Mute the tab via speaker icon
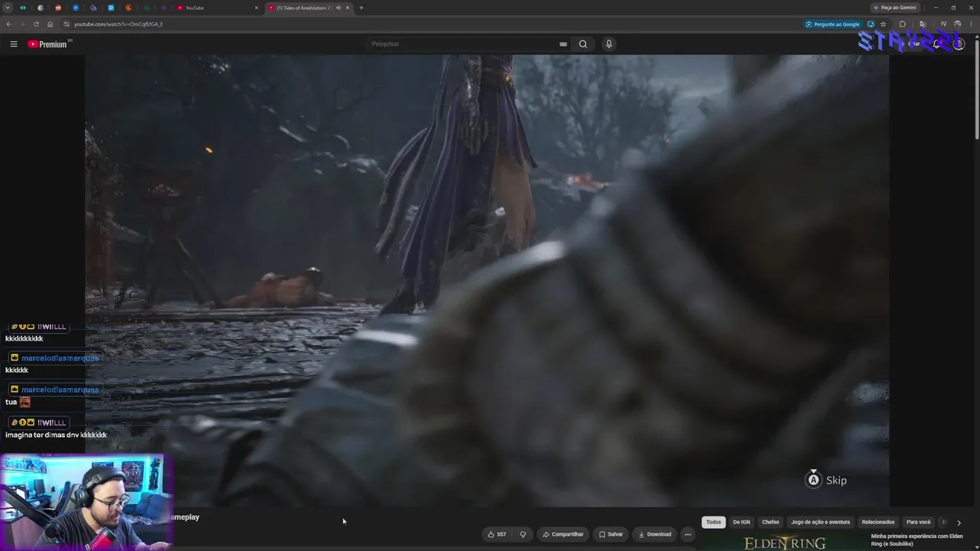Viewport: 980px width, 551px height. pos(338,8)
